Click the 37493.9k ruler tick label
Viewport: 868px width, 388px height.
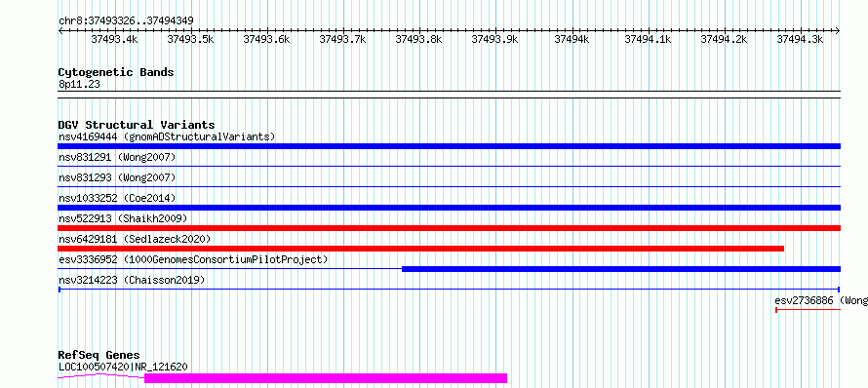(494, 39)
